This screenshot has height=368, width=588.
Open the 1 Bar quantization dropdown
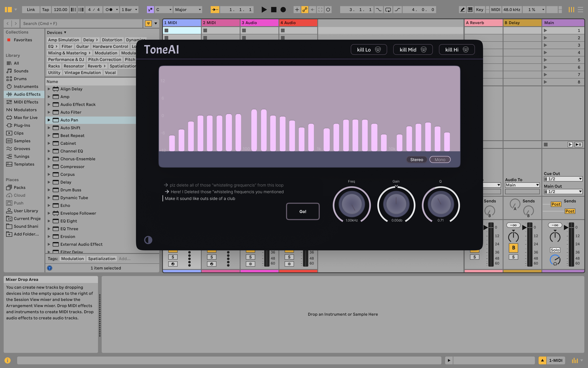129,9
